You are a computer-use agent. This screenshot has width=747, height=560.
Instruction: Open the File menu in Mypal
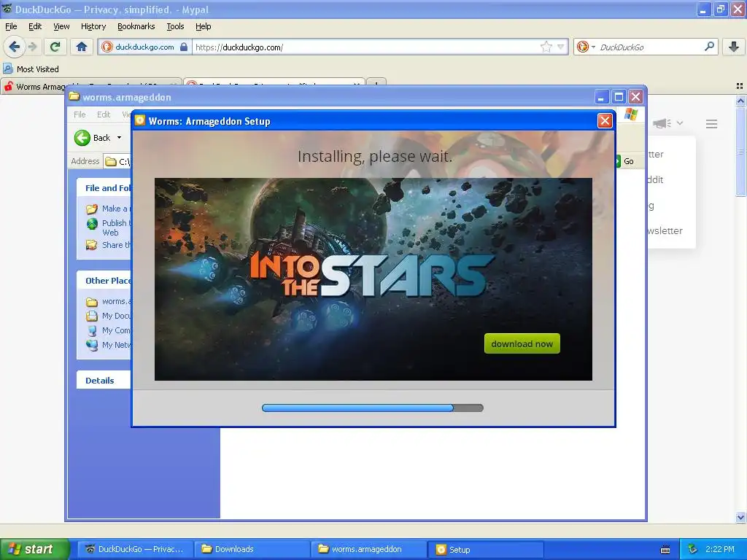tap(11, 26)
